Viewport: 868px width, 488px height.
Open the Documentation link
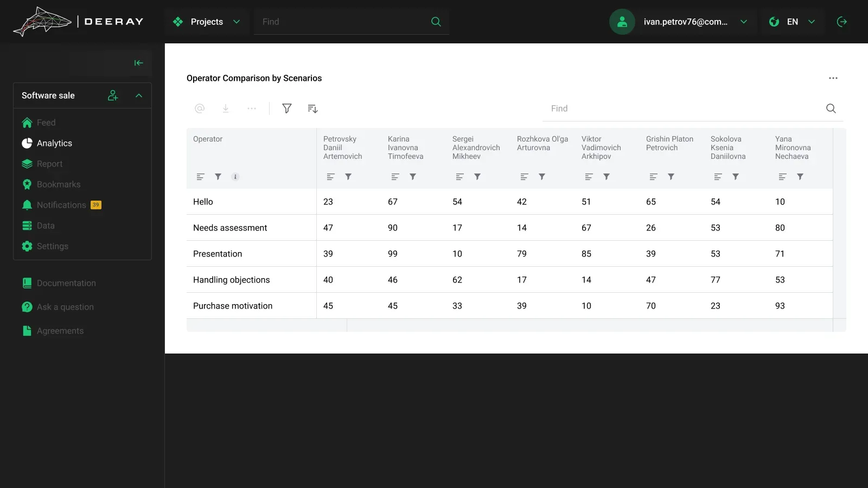click(66, 283)
